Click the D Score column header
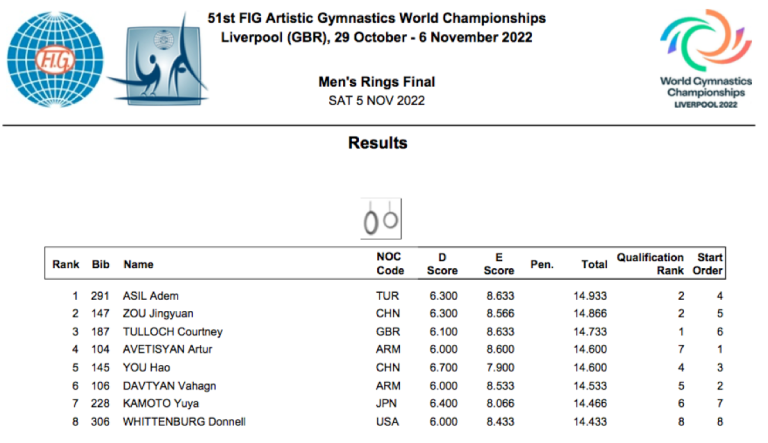 tap(442, 264)
